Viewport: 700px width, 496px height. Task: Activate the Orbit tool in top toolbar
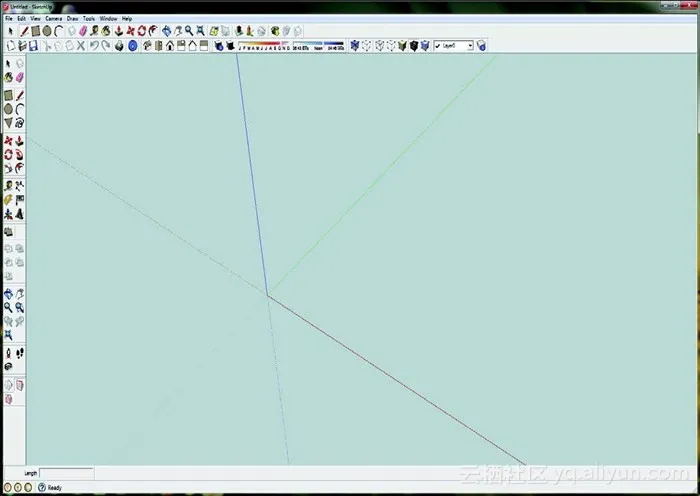point(165,31)
